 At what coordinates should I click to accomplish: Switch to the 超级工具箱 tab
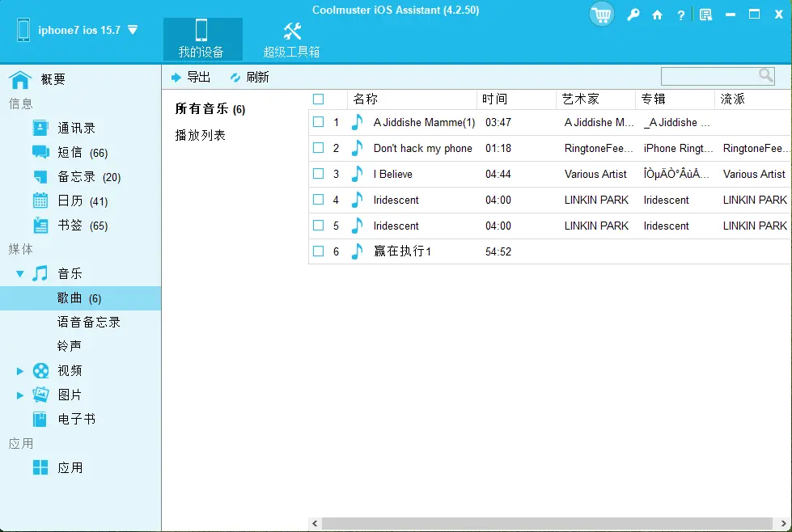(291, 39)
